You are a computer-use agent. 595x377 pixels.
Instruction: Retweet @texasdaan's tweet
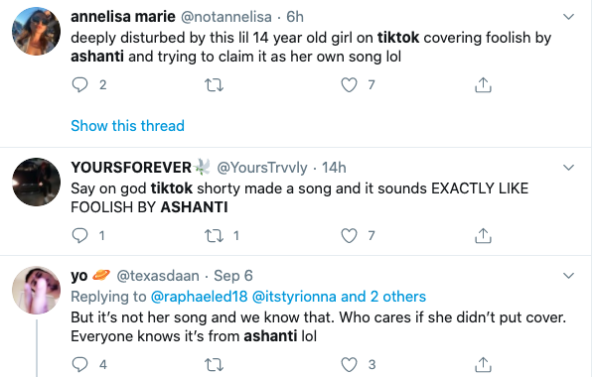pos(214,364)
